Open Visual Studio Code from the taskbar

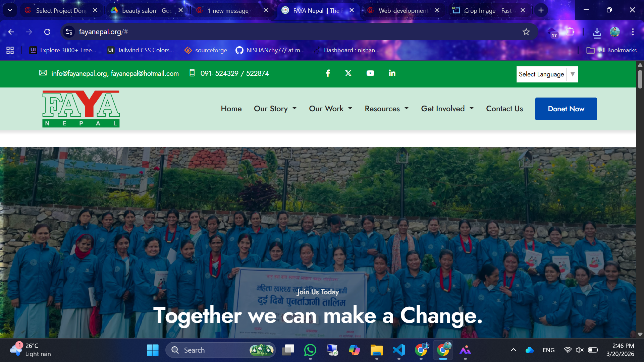(x=399, y=350)
